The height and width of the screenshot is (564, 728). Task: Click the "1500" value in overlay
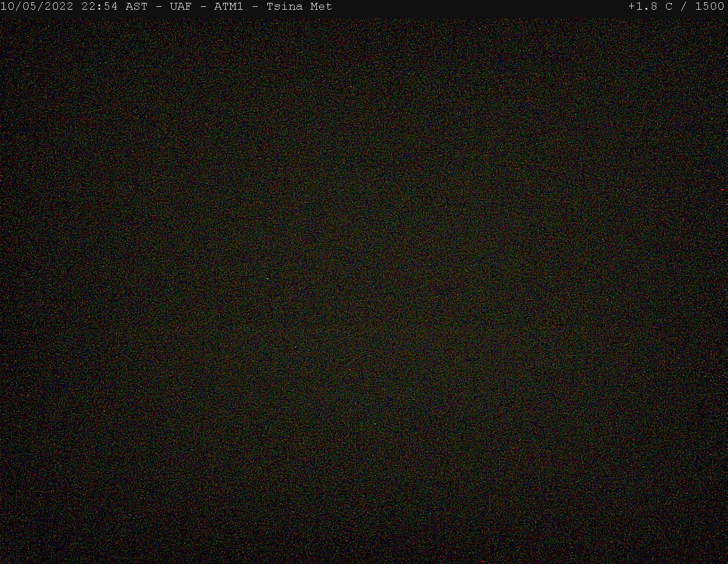(710, 7)
